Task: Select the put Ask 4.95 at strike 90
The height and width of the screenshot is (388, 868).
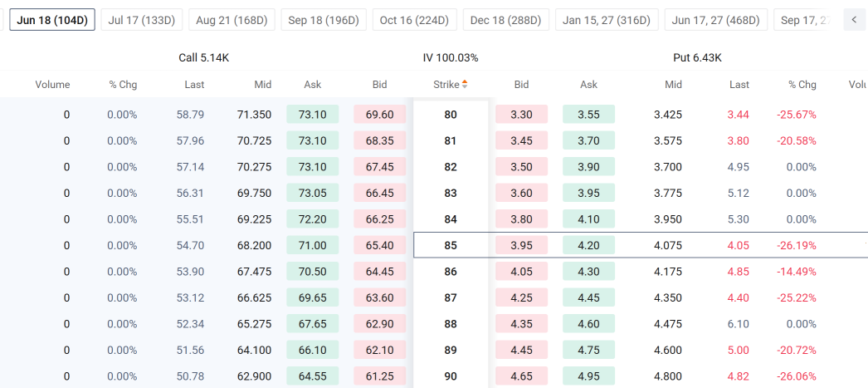Action: point(588,376)
